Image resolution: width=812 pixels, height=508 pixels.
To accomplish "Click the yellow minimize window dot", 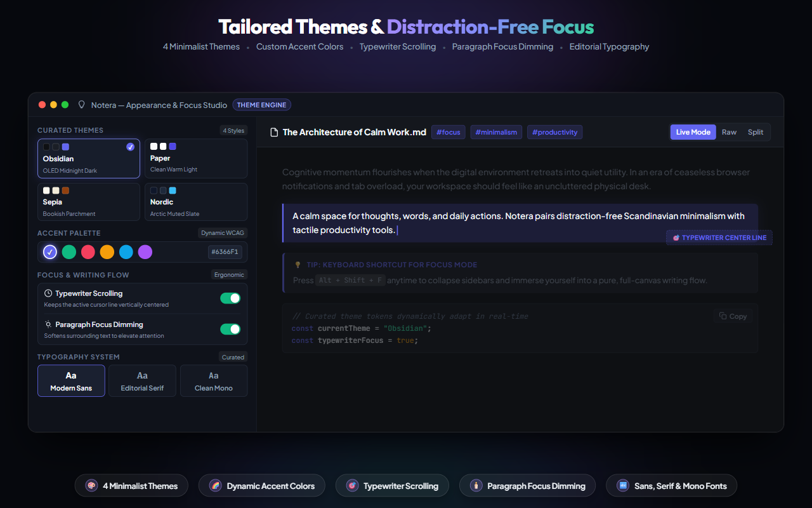I will coord(54,105).
